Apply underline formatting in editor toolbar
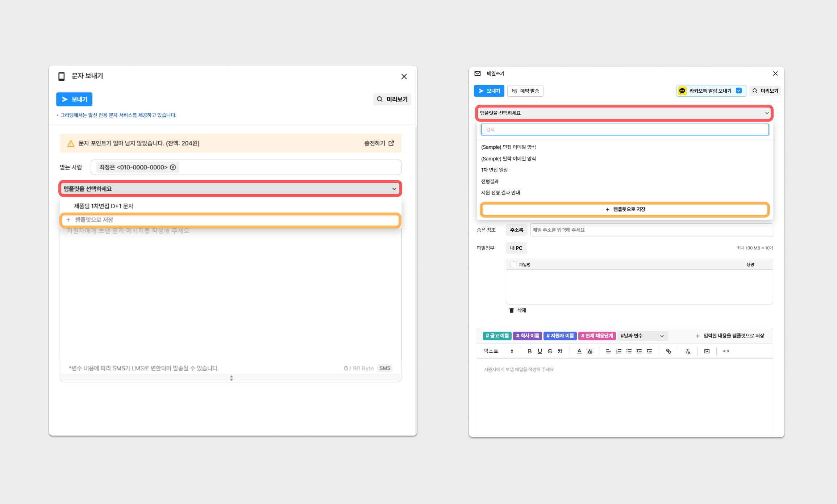The image size is (837, 504). pos(540,351)
